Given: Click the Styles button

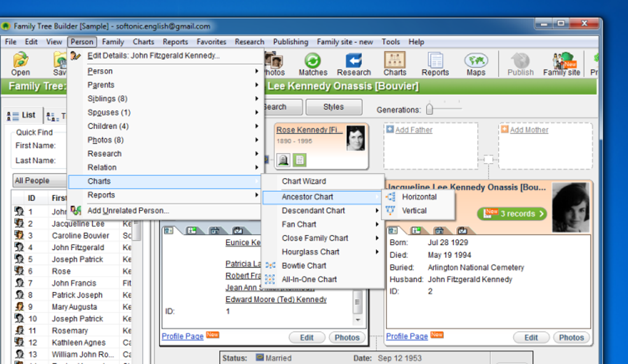Looking at the screenshot, I should click(x=334, y=107).
